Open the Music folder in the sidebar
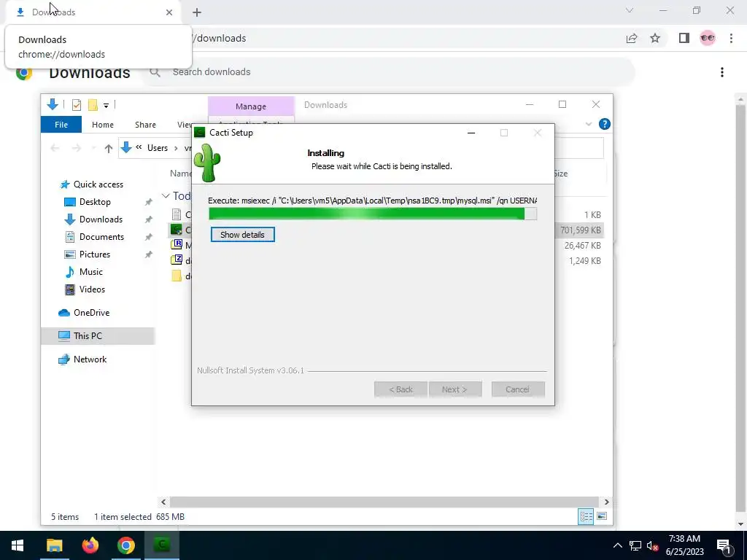The height and width of the screenshot is (560, 747). tap(90, 272)
